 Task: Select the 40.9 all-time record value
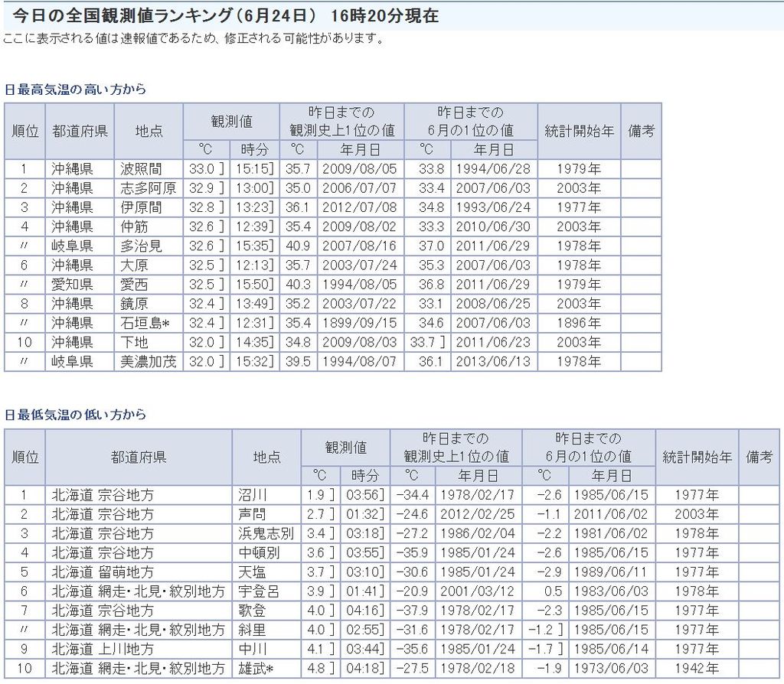tap(297, 246)
